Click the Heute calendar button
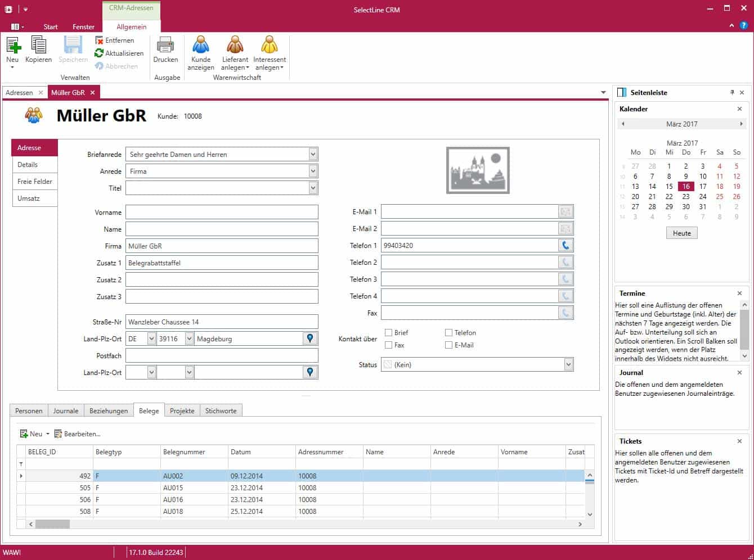Viewport: 754px width, 560px height. pyautogui.click(x=681, y=233)
